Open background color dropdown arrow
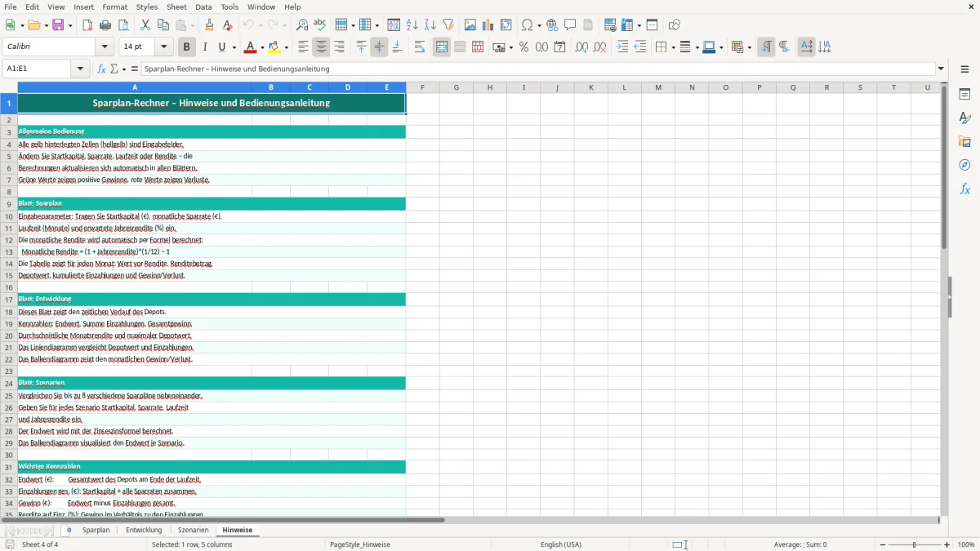The width and height of the screenshot is (980, 551). tap(286, 48)
